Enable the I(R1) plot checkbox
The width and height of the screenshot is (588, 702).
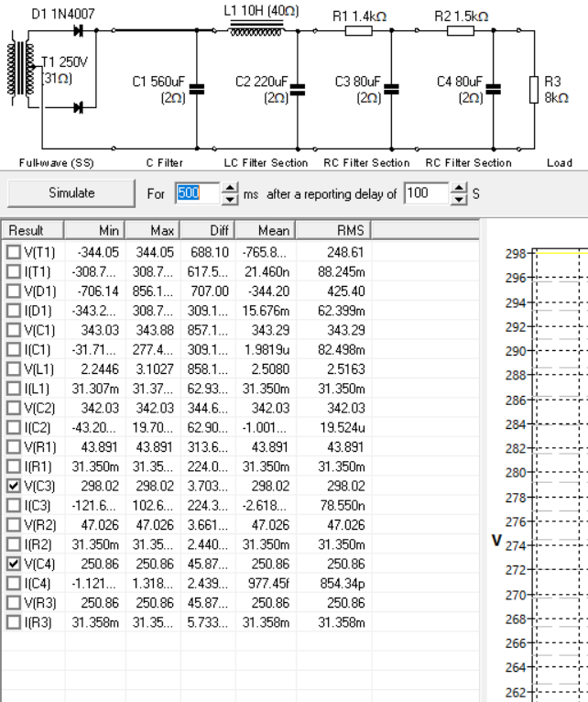14,466
